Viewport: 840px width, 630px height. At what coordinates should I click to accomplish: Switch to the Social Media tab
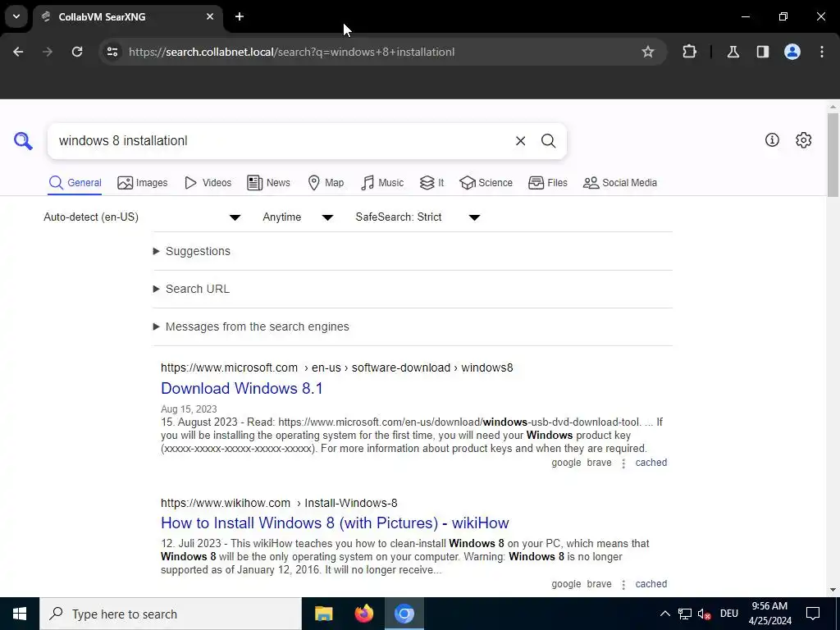pyautogui.click(x=620, y=183)
